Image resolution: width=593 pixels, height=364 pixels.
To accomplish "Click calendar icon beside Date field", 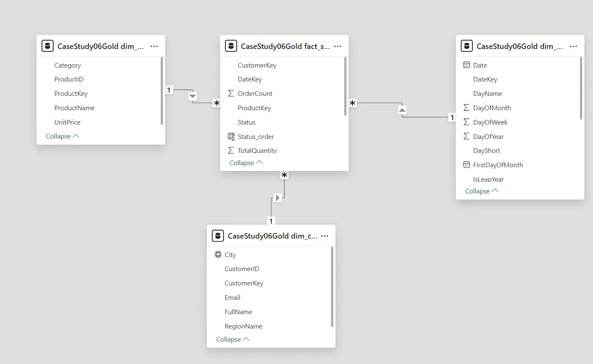I will point(467,65).
